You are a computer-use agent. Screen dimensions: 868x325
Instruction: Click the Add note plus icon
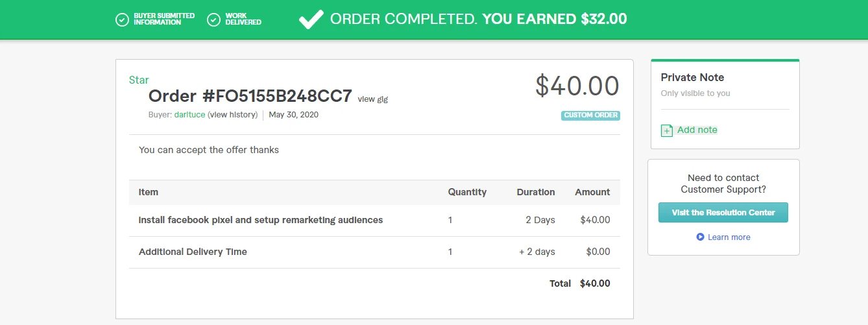pyautogui.click(x=667, y=130)
